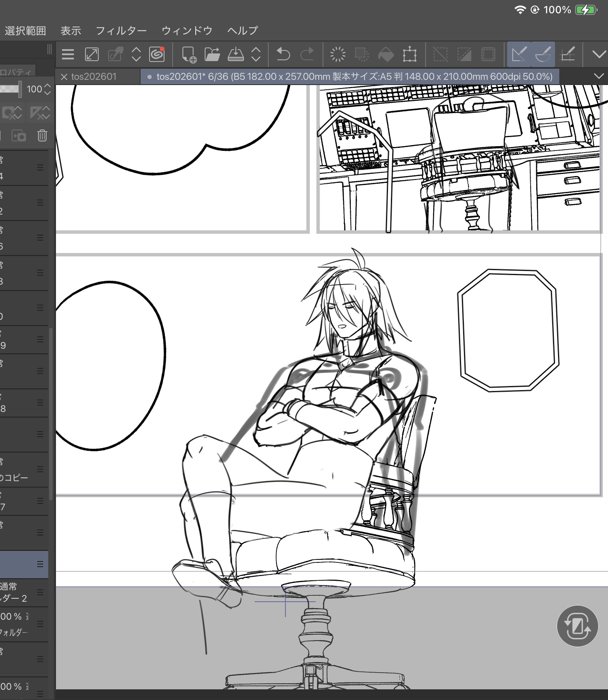This screenshot has width=608, height=700.
Task: Click the Save icon in the command bar
Action: [x=235, y=54]
